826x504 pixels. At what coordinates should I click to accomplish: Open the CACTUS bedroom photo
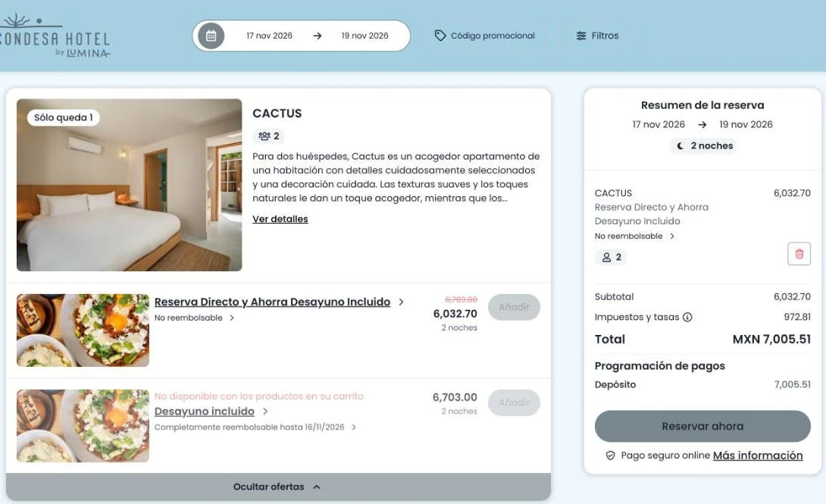click(x=129, y=185)
